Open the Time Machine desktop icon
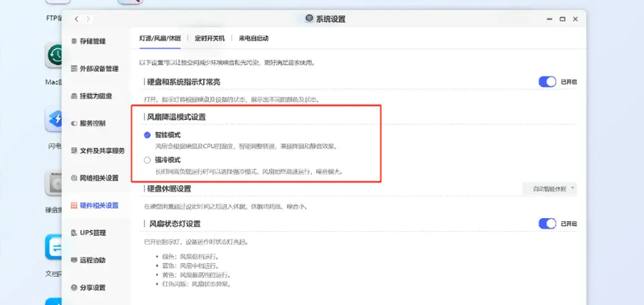 click(56, 56)
